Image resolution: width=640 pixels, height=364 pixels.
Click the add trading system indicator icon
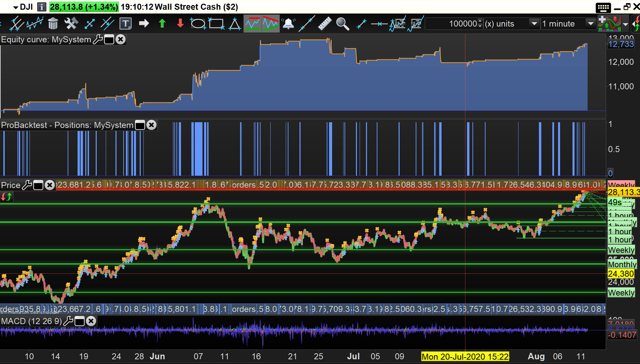click(x=609, y=24)
